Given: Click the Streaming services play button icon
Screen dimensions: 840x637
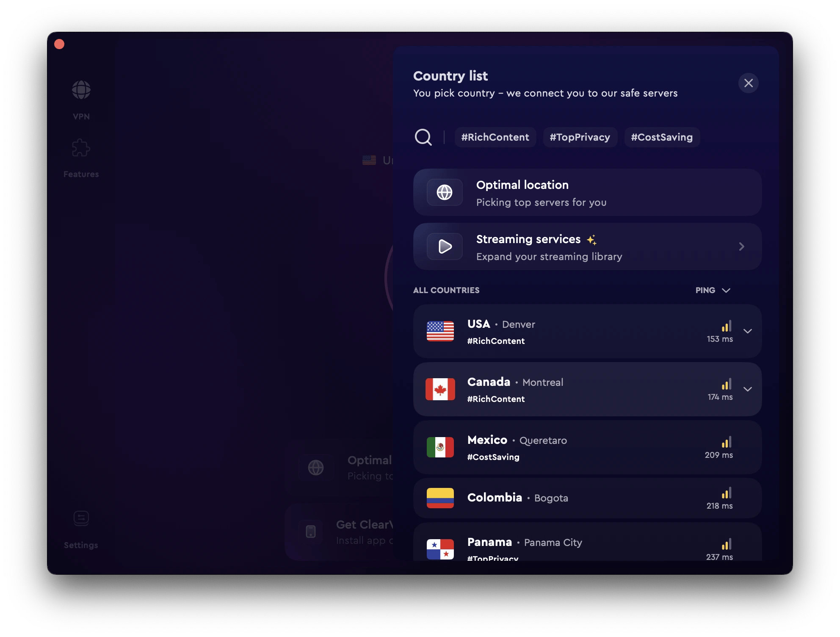Looking at the screenshot, I should click(x=444, y=246).
